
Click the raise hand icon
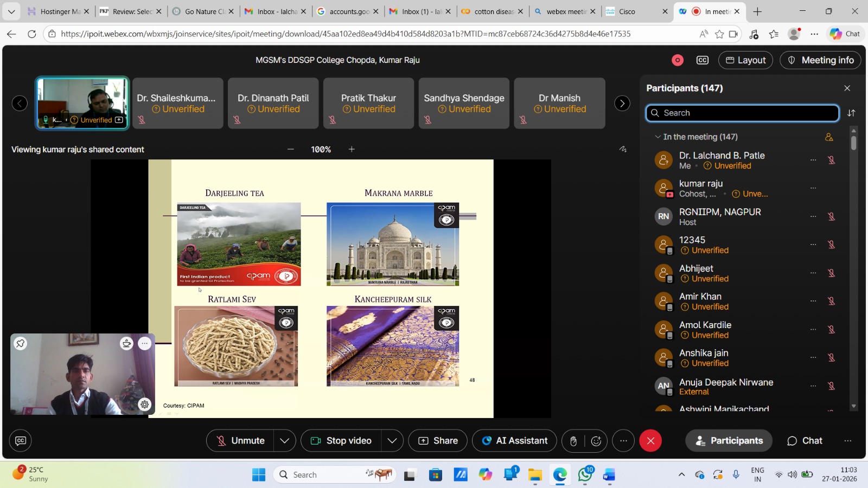573,441
